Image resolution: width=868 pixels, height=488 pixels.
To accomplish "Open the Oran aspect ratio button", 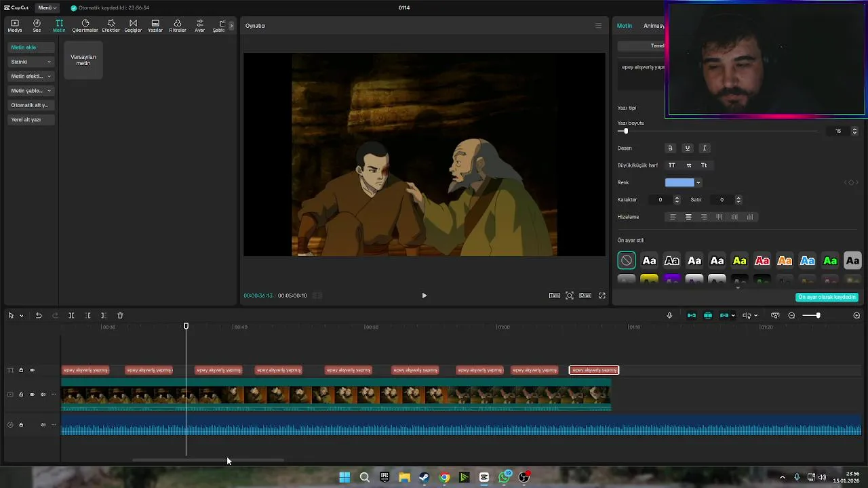I will [x=585, y=296].
